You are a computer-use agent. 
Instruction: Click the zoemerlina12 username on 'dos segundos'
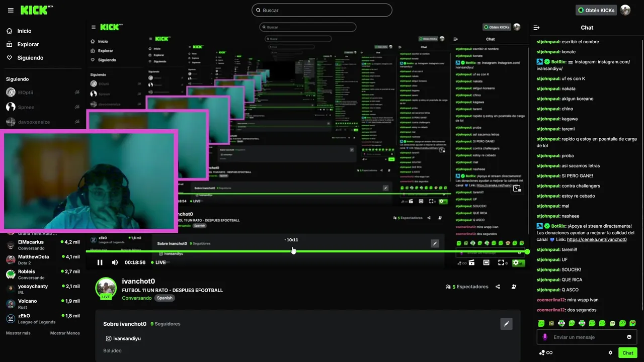click(550, 310)
